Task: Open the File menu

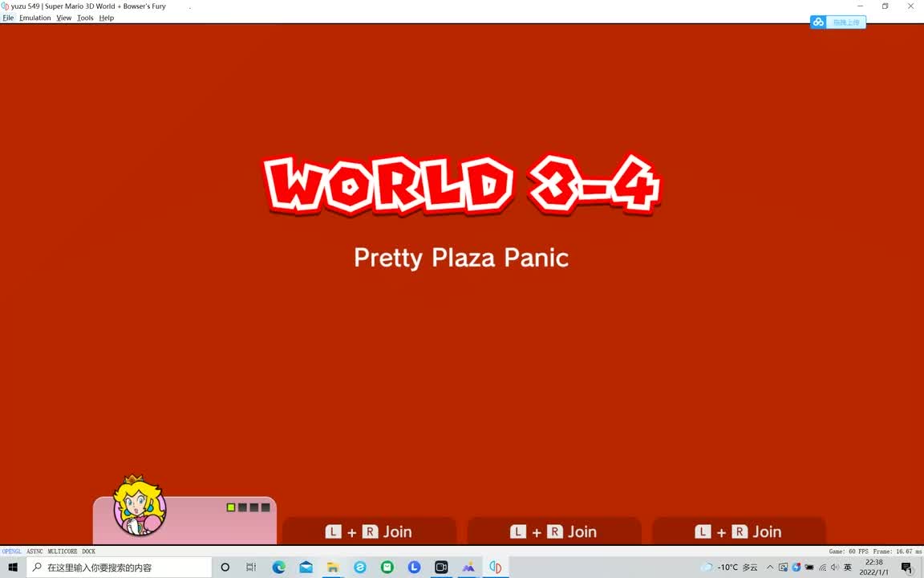Action: (x=8, y=18)
